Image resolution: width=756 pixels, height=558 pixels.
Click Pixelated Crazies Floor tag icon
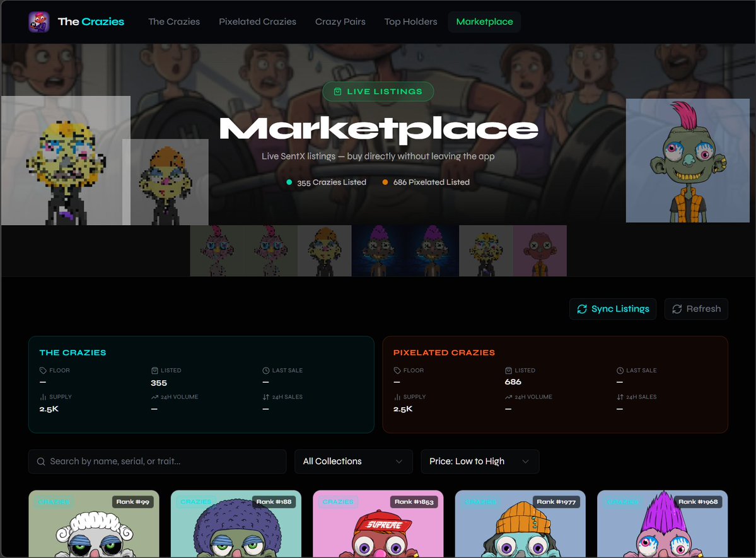[x=397, y=370]
